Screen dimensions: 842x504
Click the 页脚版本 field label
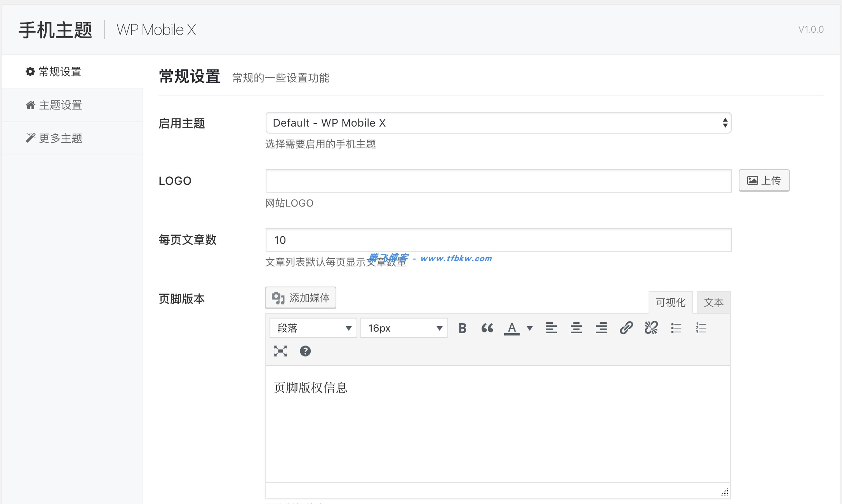(x=182, y=299)
